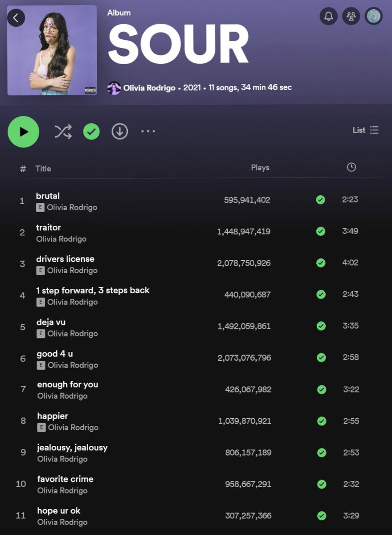Toggle liked checkmark for deja vu
Viewport: 392px width, 535px height.
321,326
